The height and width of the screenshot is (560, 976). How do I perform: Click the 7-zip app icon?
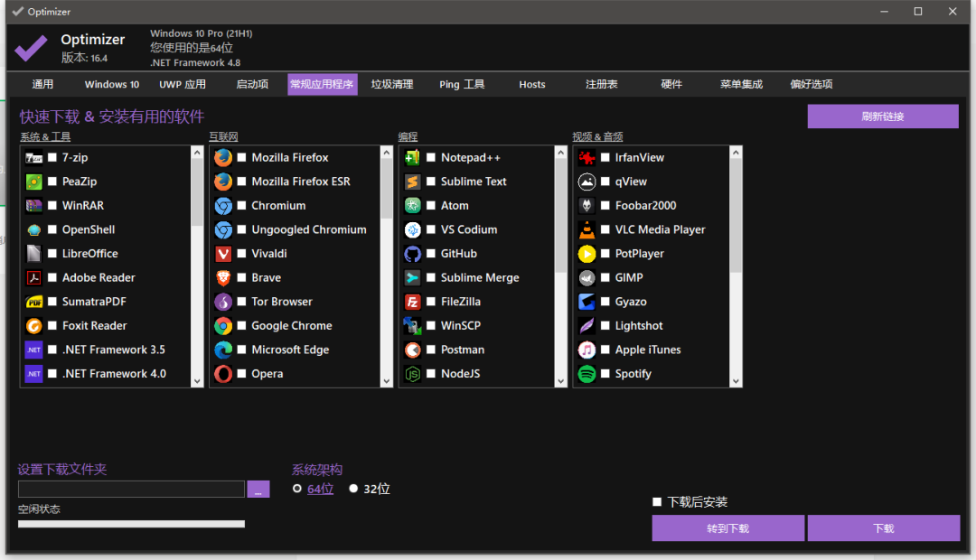(x=34, y=158)
